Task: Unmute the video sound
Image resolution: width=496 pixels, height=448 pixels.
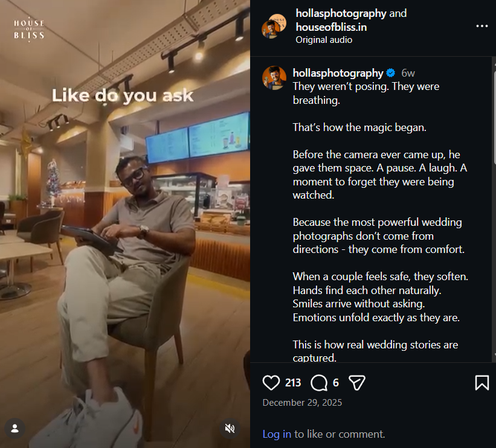Action: tap(230, 428)
